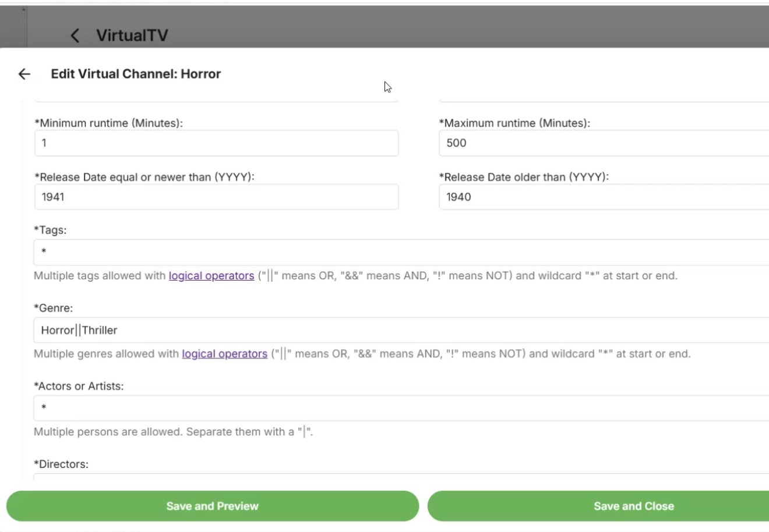
Task: Click the Maximum runtime field showing 500
Action: (604, 143)
